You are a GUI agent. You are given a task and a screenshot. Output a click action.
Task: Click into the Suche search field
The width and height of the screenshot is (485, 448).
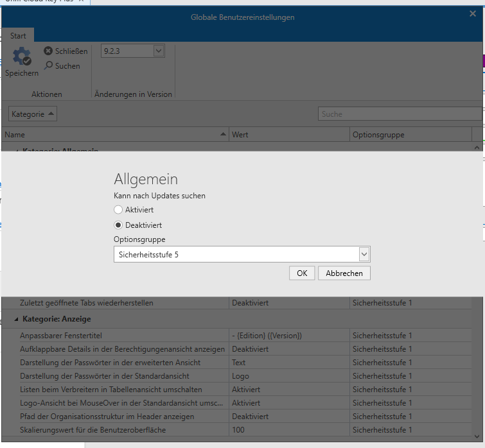click(x=398, y=114)
